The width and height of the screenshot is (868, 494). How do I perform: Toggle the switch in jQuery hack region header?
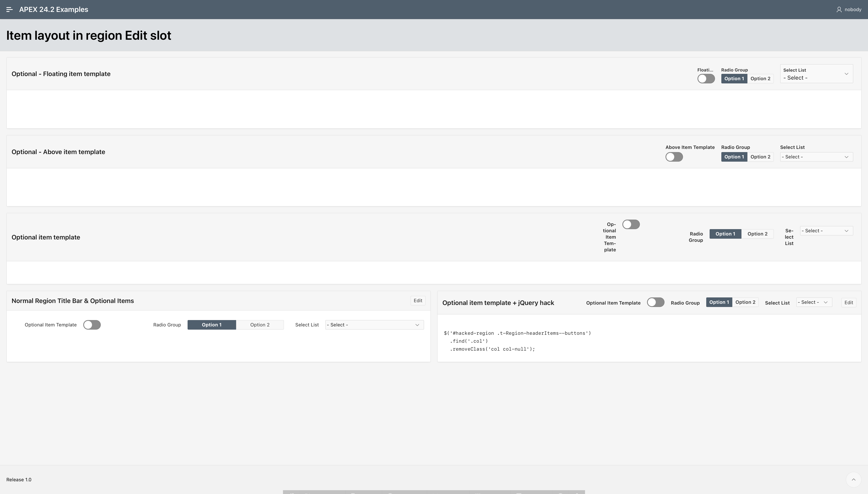tap(655, 302)
